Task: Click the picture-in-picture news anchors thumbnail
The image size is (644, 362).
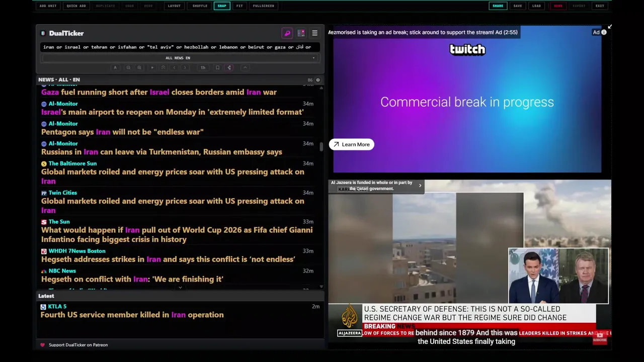Action: [x=558, y=276]
